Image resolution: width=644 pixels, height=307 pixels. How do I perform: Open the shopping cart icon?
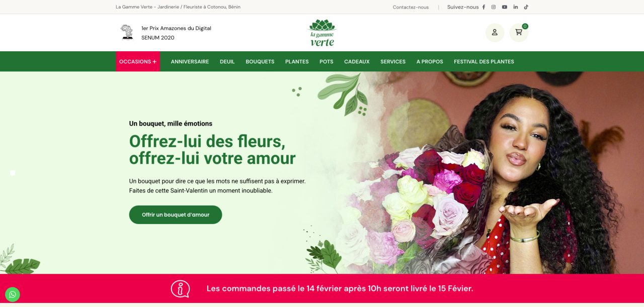point(519,32)
